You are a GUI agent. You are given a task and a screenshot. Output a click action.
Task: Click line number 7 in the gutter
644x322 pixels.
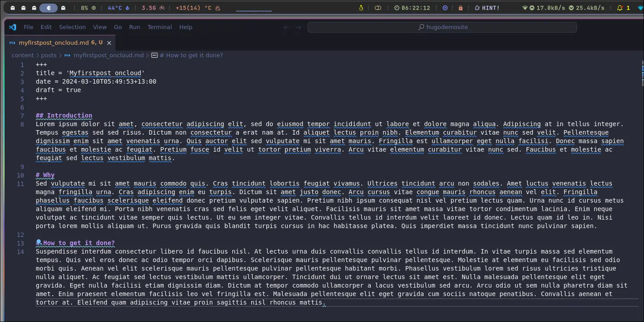(22, 116)
